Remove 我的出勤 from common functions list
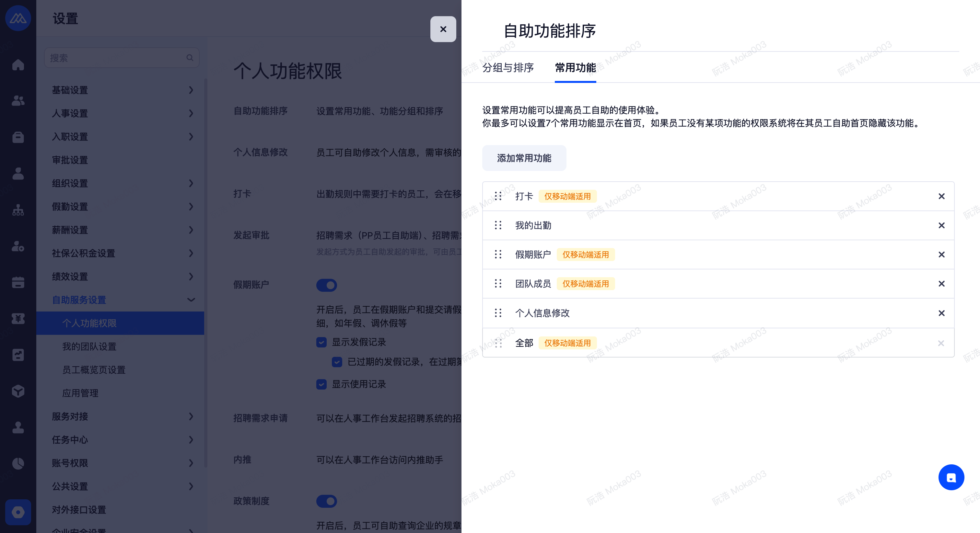 [x=941, y=225]
